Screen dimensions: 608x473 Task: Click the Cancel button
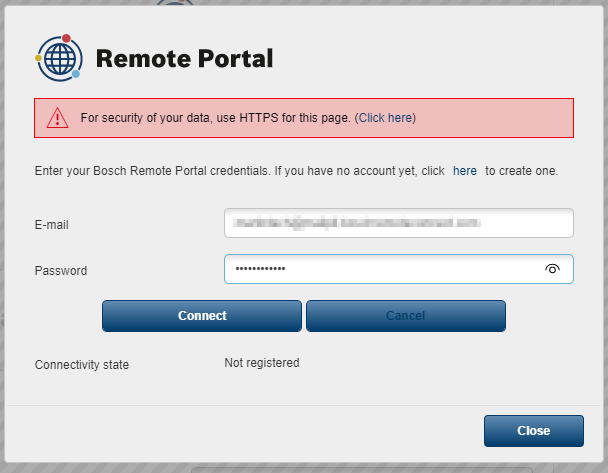(x=406, y=316)
